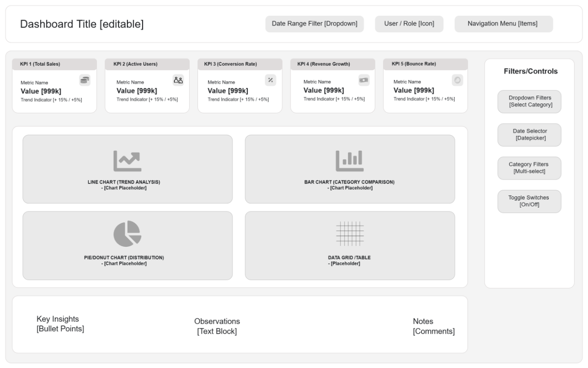Open the User / Role icon
The image size is (588, 368).
pyautogui.click(x=409, y=24)
